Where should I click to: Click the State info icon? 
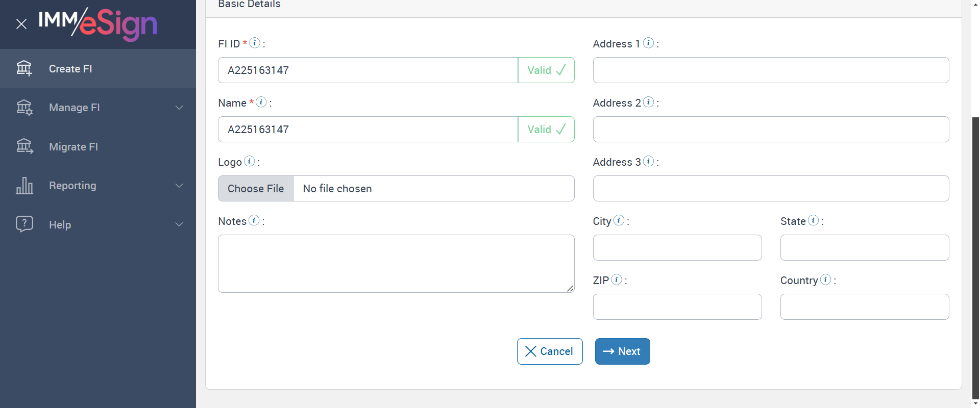pos(813,220)
